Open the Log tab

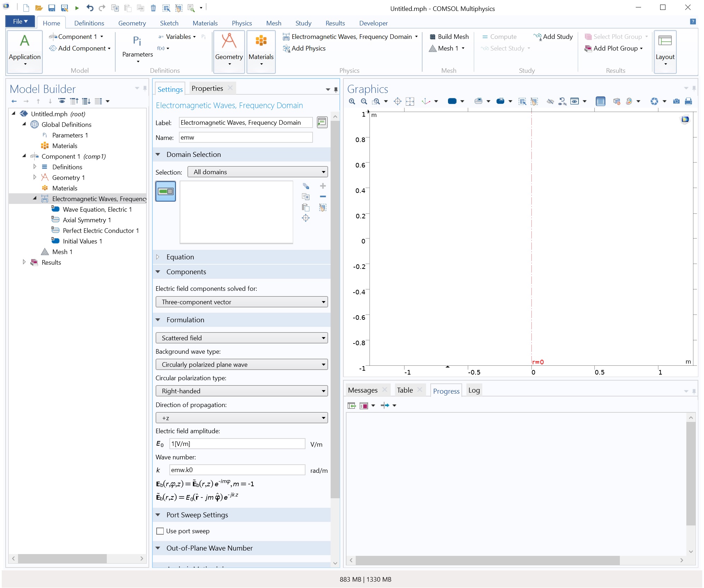pyautogui.click(x=474, y=390)
